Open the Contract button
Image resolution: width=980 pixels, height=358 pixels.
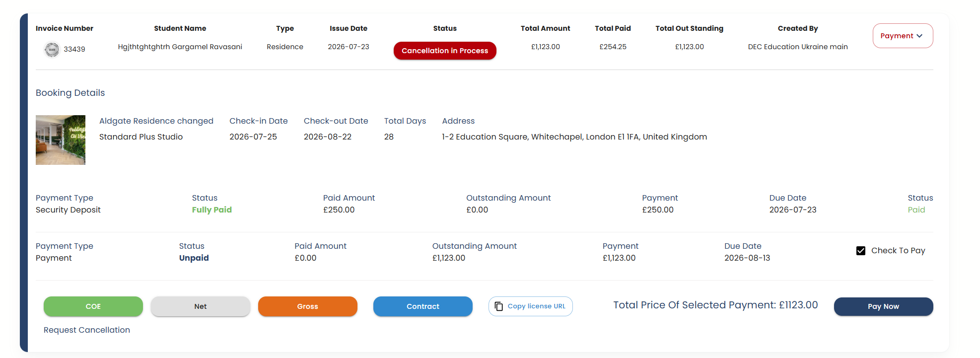pyautogui.click(x=423, y=306)
